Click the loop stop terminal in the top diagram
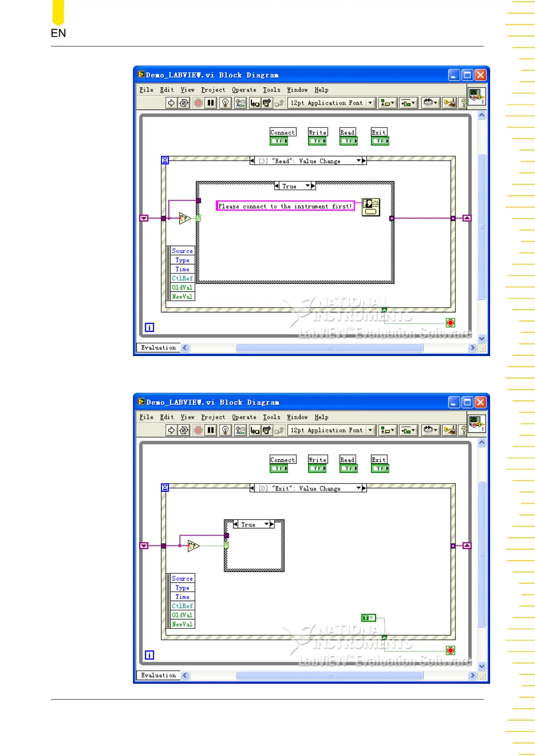 coord(451,323)
